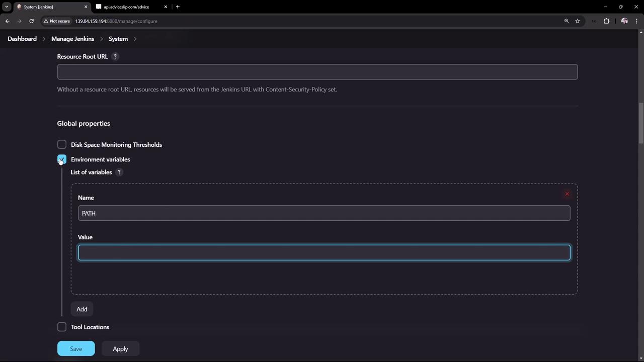Image resolution: width=644 pixels, height=362 pixels.
Task: Click the page vertical scrollbar
Action: (641, 123)
